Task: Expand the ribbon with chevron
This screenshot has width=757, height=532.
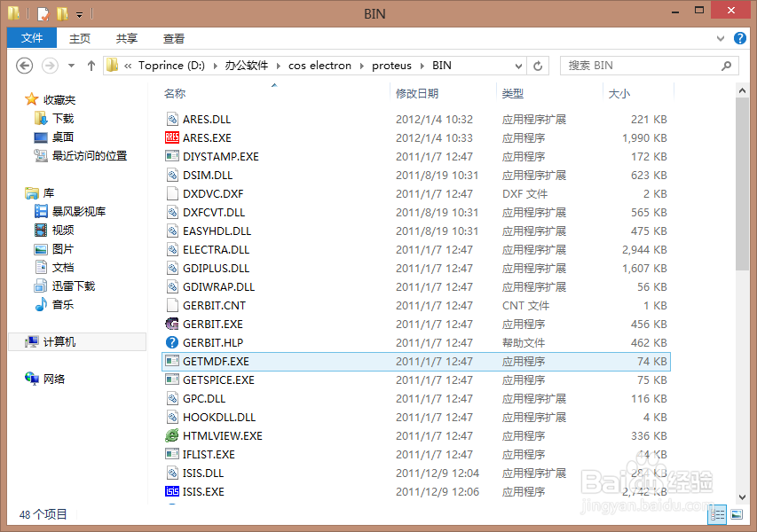Action: 721,38
